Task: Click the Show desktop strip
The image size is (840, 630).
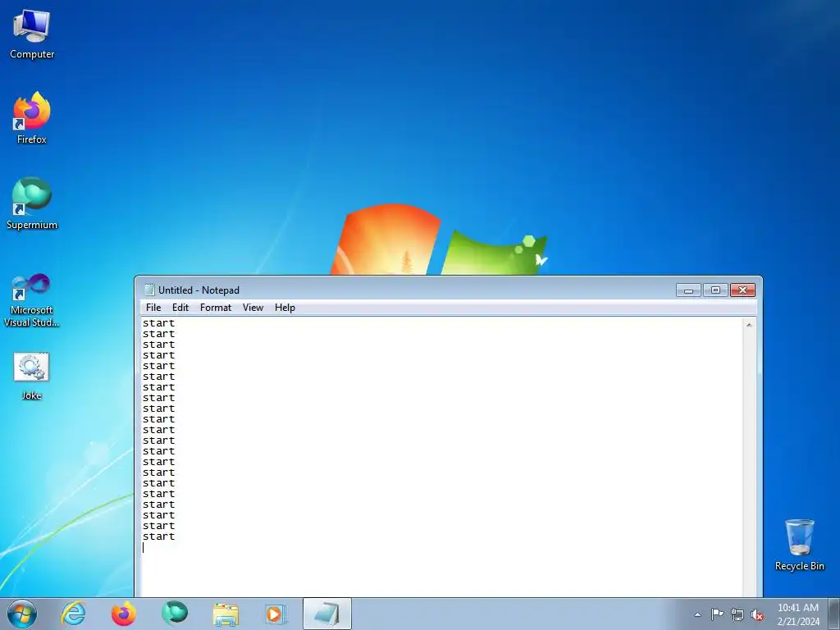Action: tap(834, 614)
